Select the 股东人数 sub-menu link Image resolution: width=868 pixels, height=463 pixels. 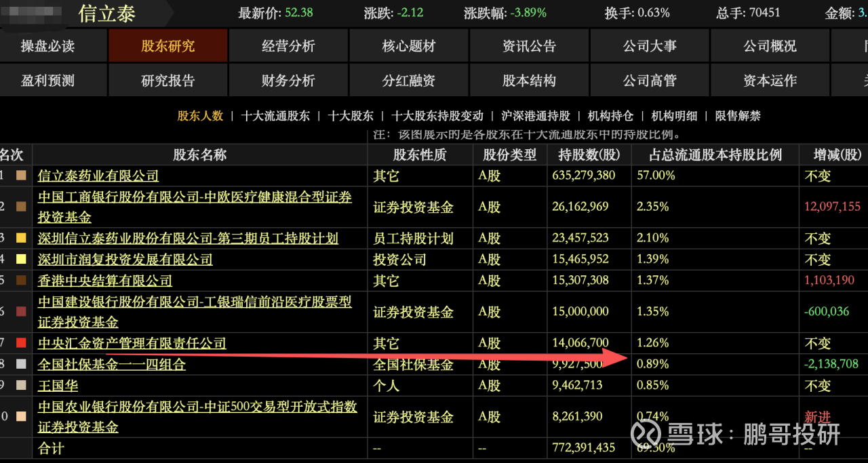pos(200,116)
